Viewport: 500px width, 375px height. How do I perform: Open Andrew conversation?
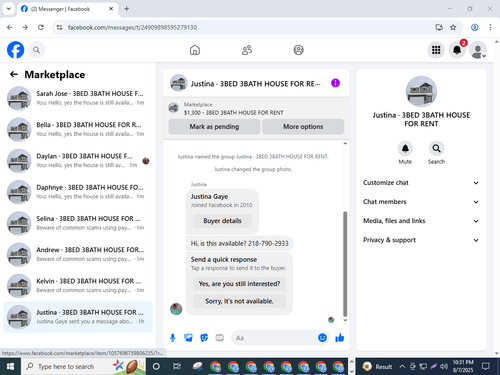point(78,254)
